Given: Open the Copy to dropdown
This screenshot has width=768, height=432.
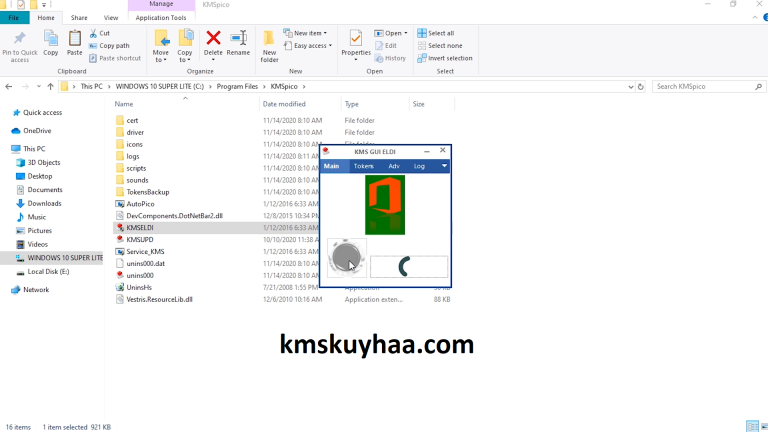Looking at the screenshot, I should click(x=185, y=56).
